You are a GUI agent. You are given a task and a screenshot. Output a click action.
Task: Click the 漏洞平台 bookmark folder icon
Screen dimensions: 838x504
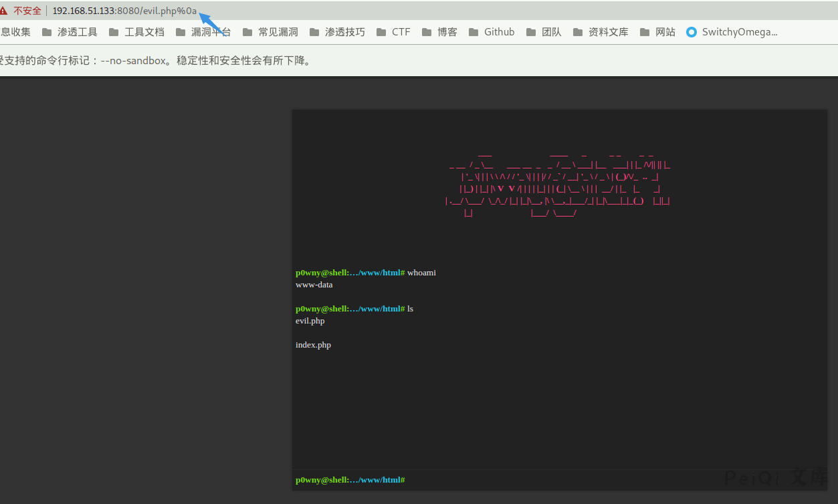[181, 32]
